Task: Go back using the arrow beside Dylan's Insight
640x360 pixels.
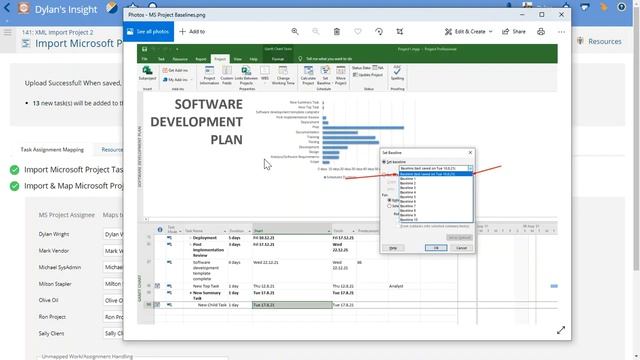Action: tap(7, 8)
